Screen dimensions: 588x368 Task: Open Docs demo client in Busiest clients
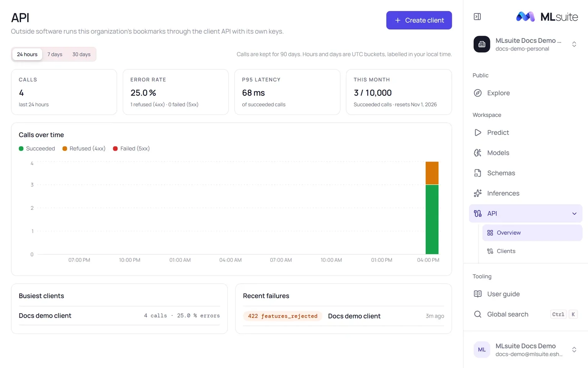45,315
